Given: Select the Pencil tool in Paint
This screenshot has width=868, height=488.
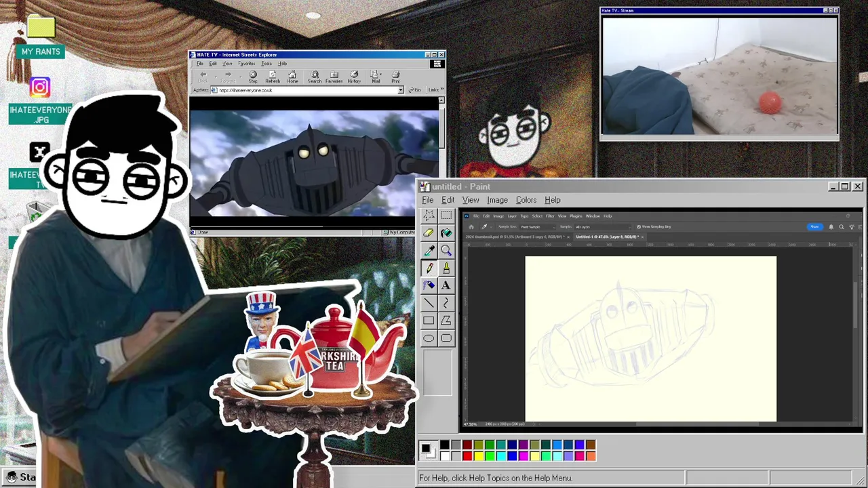Looking at the screenshot, I should [x=429, y=268].
